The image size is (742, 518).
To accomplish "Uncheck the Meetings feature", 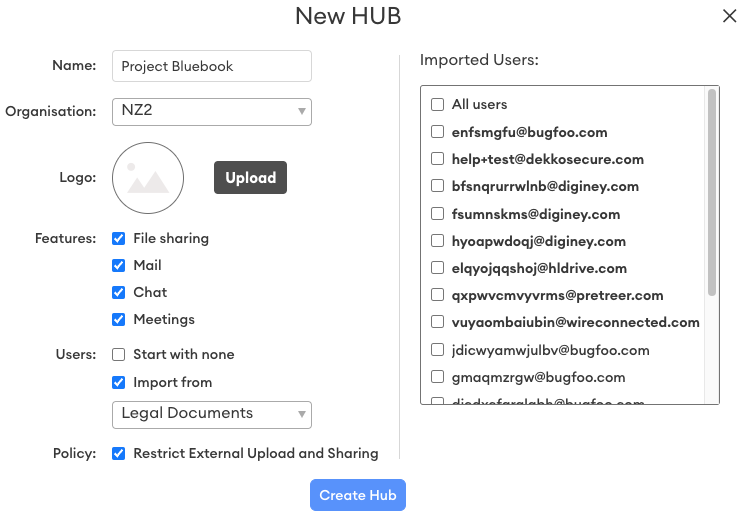I will click(118, 319).
